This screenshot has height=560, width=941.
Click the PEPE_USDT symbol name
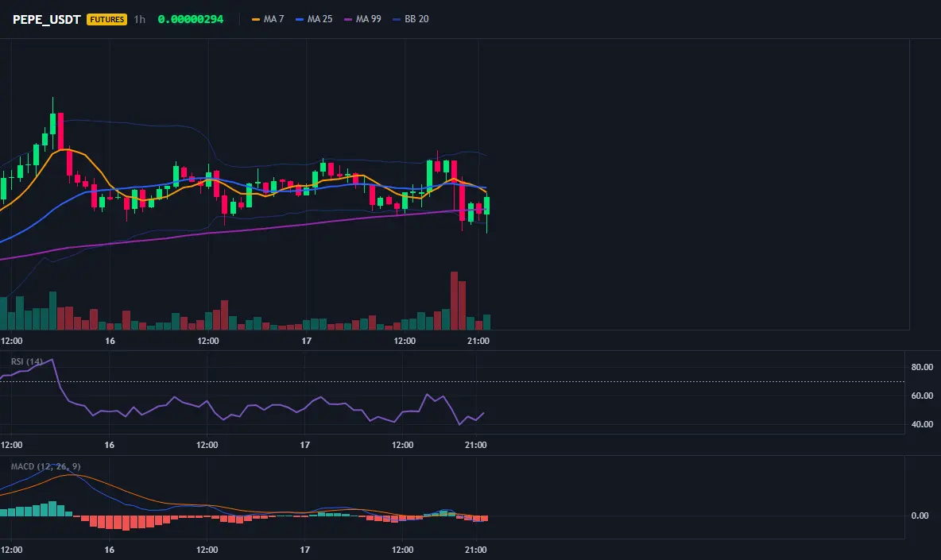[x=46, y=19]
